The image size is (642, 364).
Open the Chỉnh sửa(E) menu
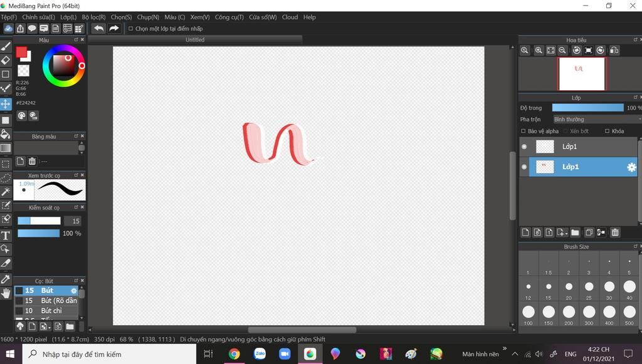pos(38,17)
